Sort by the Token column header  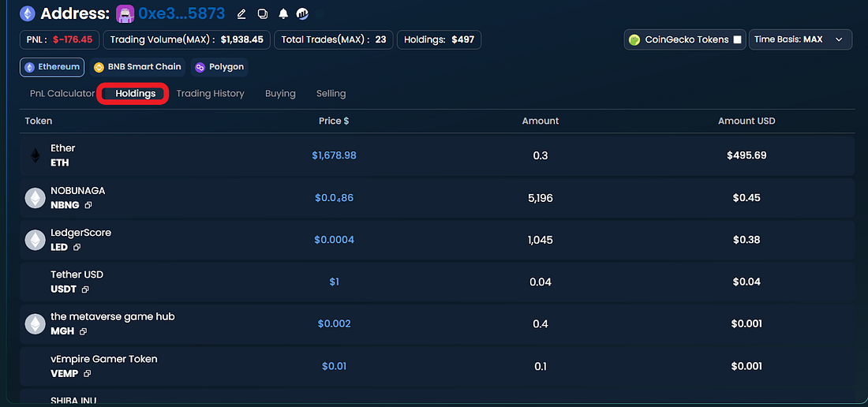(x=39, y=121)
